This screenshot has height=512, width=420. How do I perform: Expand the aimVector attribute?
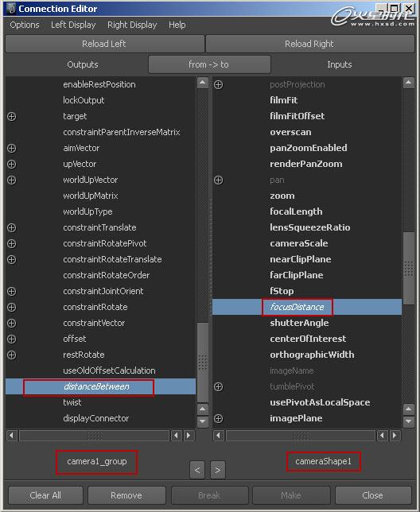[11, 148]
